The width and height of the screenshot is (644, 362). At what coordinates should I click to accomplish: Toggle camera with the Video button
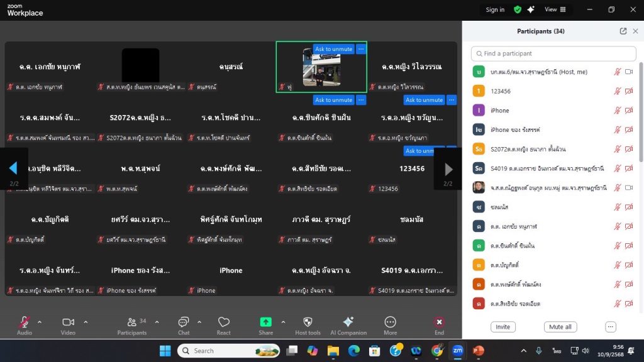[x=68, y=322]
